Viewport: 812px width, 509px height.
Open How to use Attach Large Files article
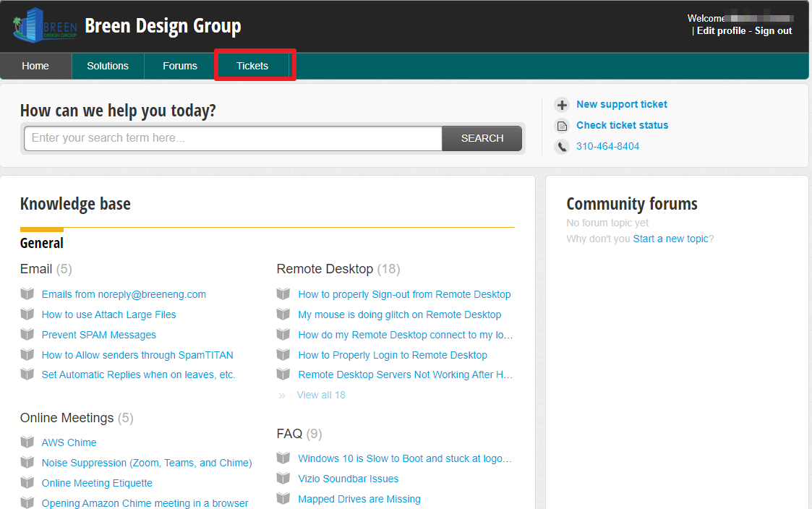pos(108,315)
